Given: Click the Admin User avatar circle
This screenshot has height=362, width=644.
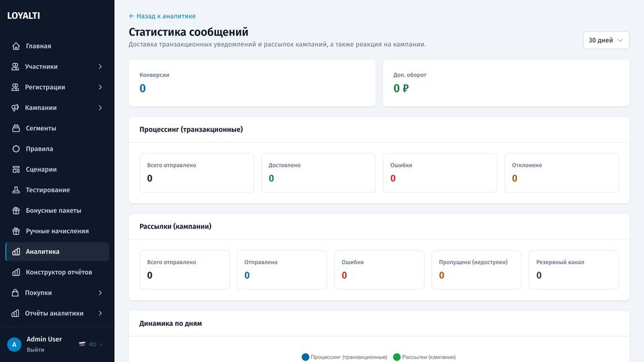Looking at the screenshot, I should [14, 345].
